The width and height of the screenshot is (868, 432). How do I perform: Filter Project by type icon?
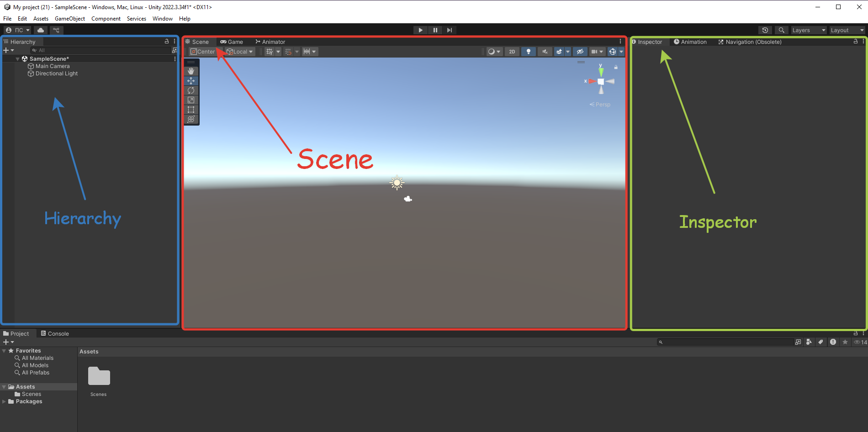pos(809,342)
